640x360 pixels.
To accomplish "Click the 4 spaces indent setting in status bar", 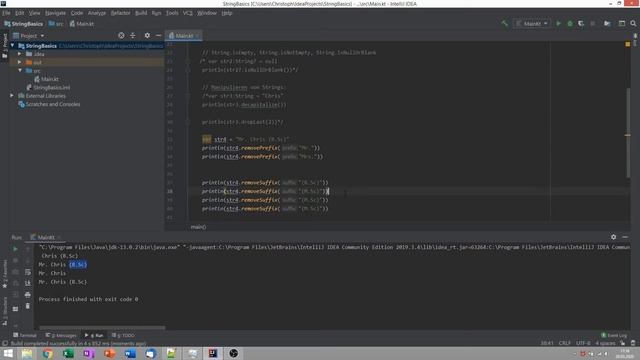I will (605, 343).
